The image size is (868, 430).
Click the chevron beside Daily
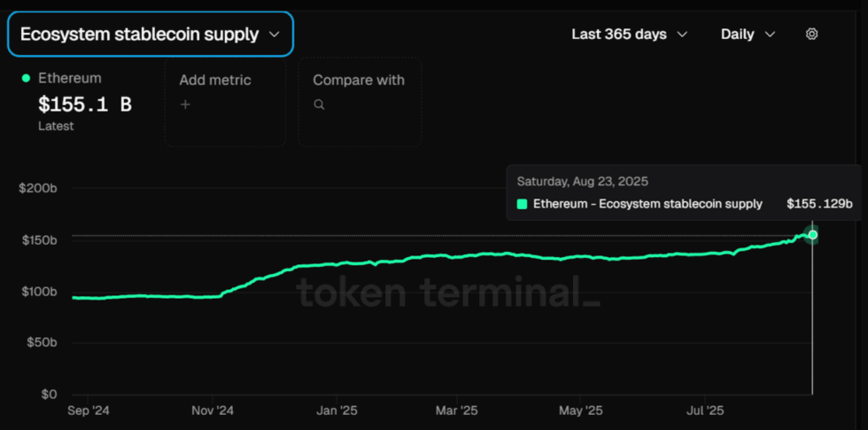(x=770, y=35)
